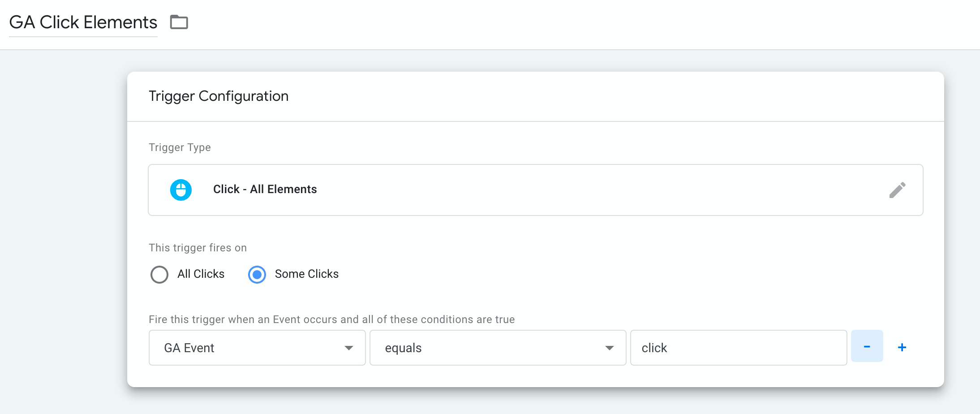Click the "Click - All Elements" trigger type text

pyautogui.click(x=265, y=189)
